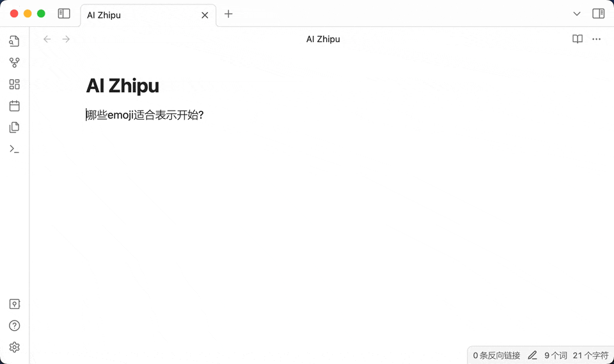Image resolution: width=614 pixels, height=364 pixels.
Task: Open the more options three-dot menu
Action: 596,39
